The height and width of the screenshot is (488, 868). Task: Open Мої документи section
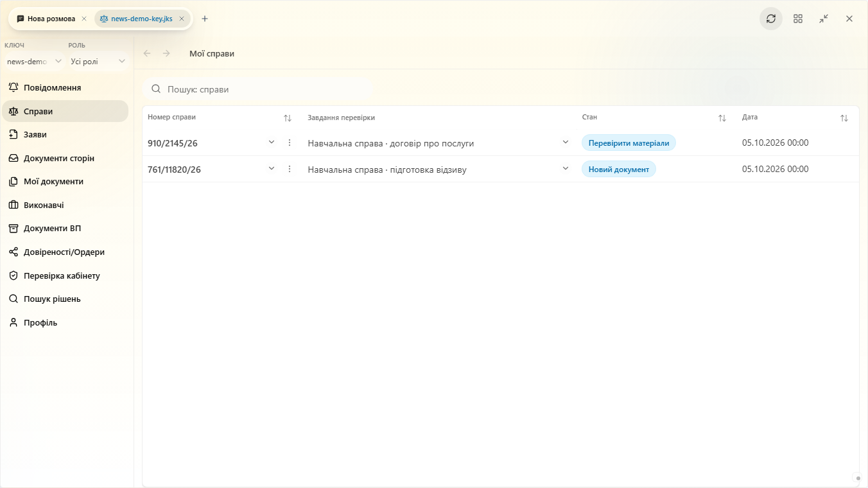pyautogui.click(x=65, y=181)
